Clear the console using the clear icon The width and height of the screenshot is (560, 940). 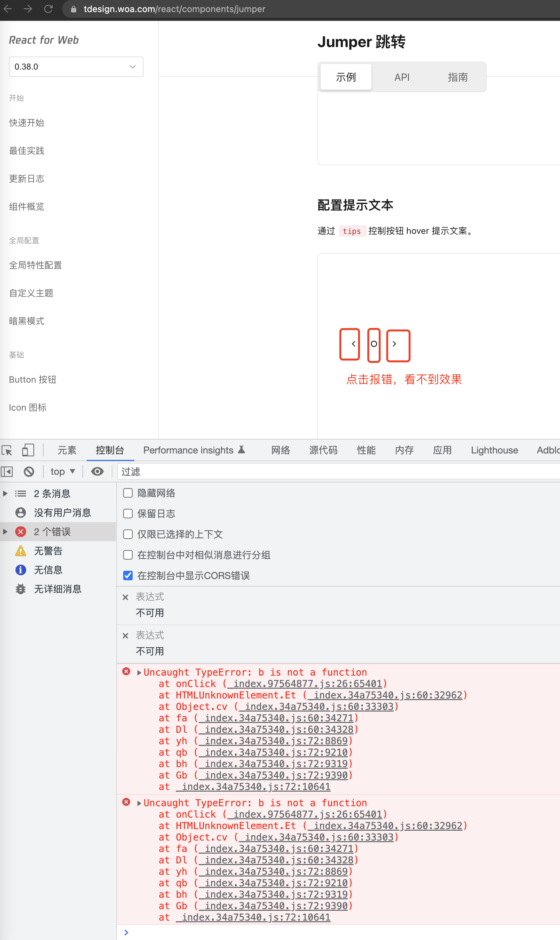[29, 471]
